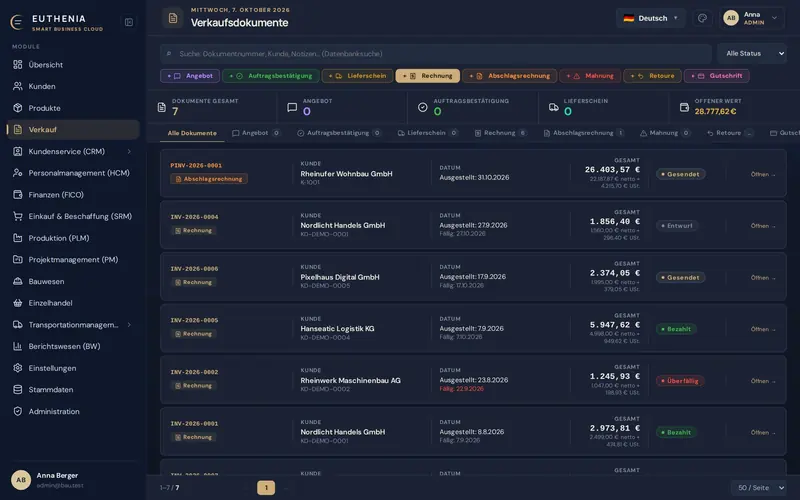
Task: Expand Transportationmanagement submenu
Action: [x=129, y=324]
